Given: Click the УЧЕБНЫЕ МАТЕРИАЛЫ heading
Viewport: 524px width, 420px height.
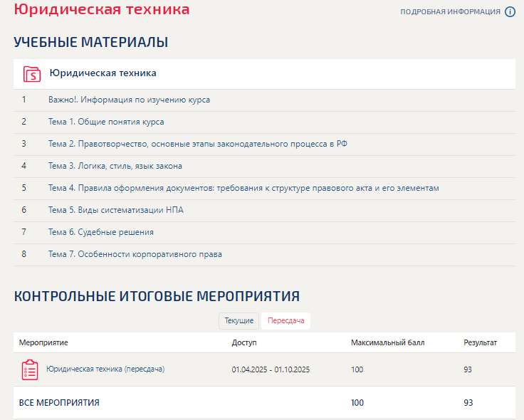Looking at the screenshot, I should coord(90,42).
